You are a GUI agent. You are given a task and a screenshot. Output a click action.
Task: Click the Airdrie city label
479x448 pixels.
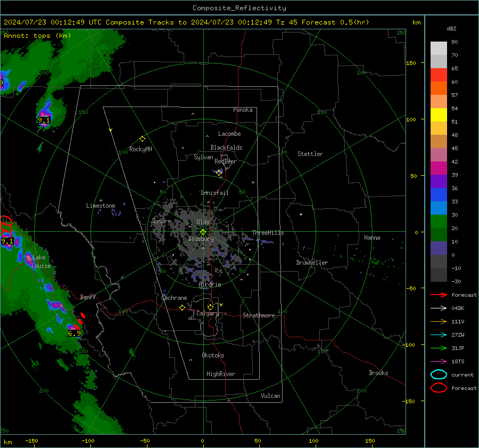(210, 284)
